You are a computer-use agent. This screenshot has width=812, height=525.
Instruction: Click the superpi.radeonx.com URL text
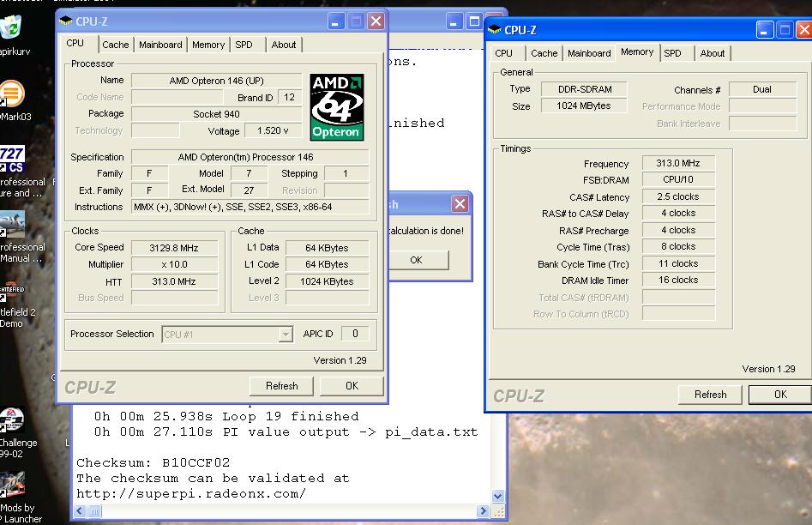(x=191, y=493)
